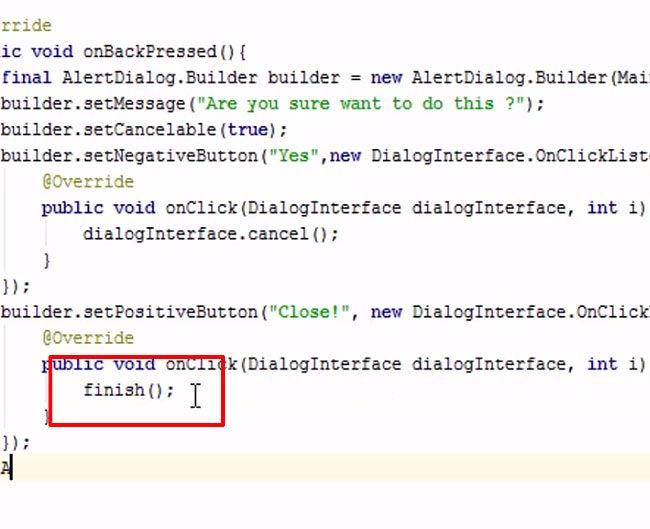This screenshot has width=650, height=529.
Task: Click the @Override below setPositiveButton
Action: click(x=88, y=338)
